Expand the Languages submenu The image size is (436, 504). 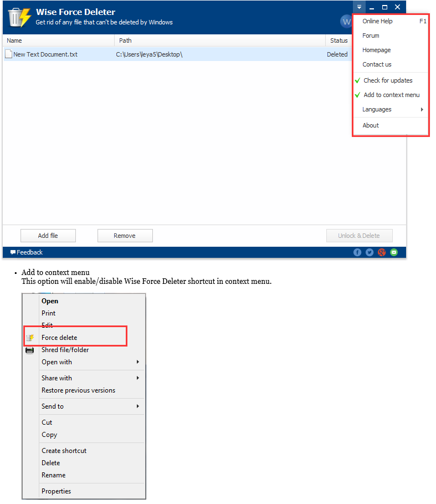[x=391, y=109]
